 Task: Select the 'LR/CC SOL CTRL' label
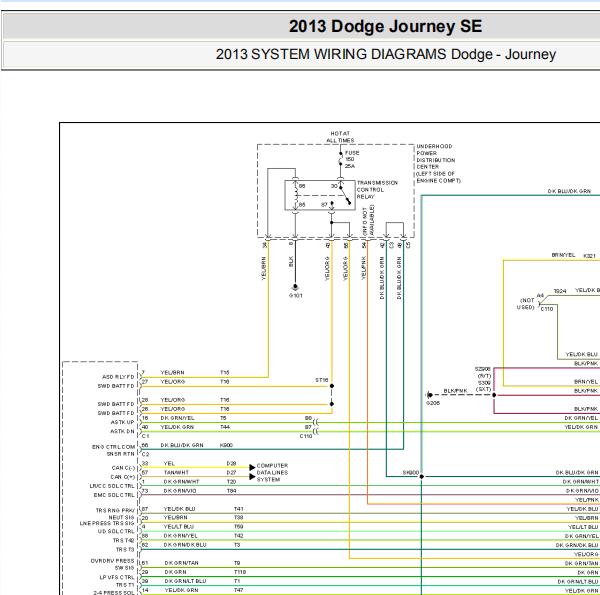112,486
